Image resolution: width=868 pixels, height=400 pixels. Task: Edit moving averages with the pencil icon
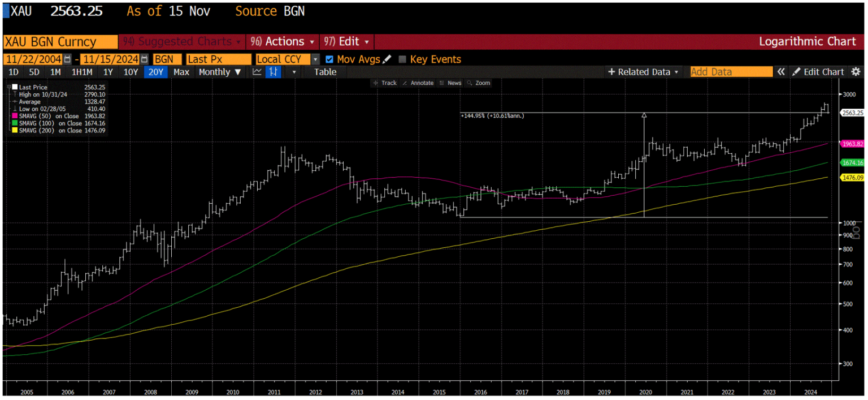[387, 59]
